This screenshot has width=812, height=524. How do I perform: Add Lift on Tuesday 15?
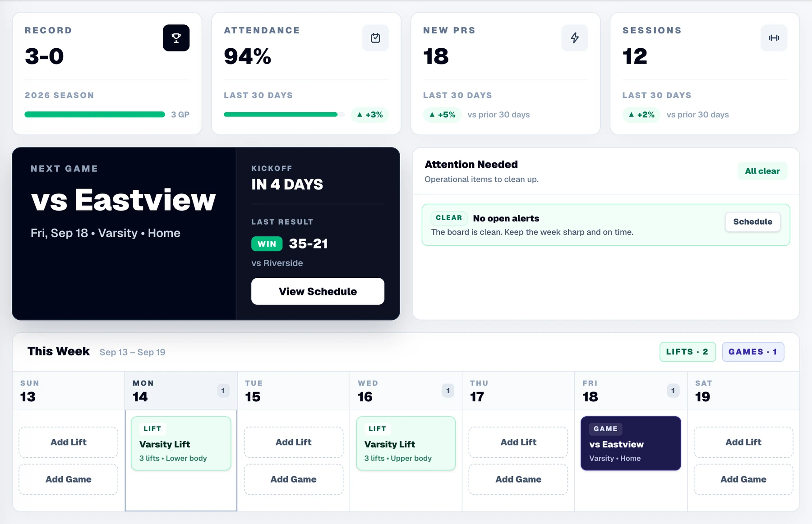(294, 442)
